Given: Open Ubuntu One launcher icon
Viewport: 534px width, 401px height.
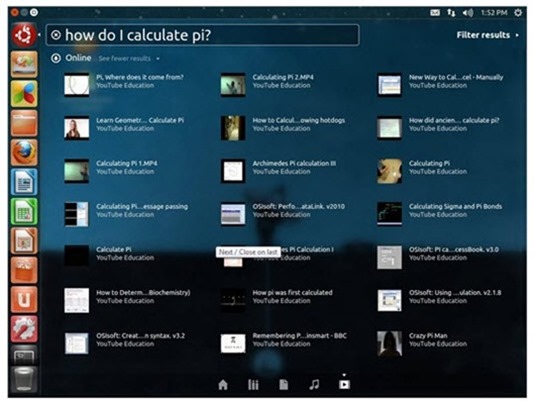Looking at the screenshot, I should click(x=24, y=299).
